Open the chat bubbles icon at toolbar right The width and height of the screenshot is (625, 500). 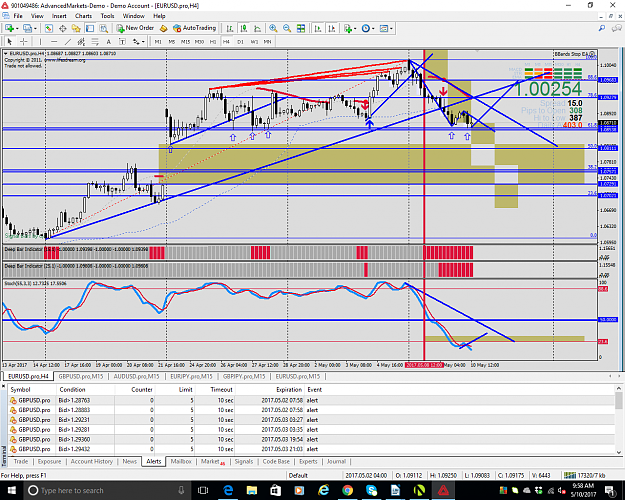[617, 28]
